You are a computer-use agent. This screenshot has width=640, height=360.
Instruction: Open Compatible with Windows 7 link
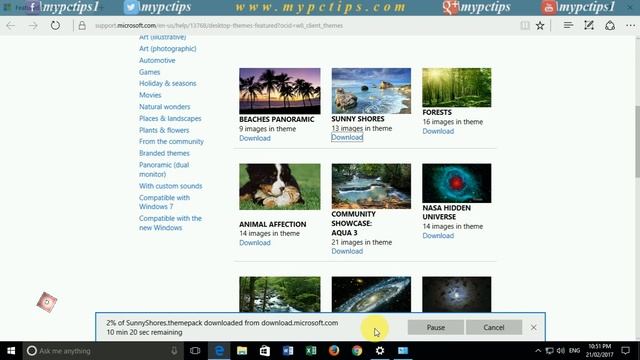(164, 202)
